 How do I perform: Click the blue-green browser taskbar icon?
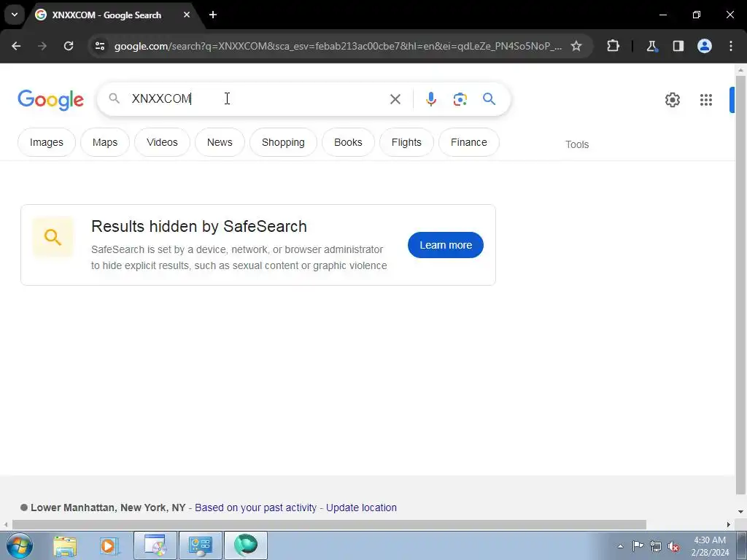click(246, 545)
